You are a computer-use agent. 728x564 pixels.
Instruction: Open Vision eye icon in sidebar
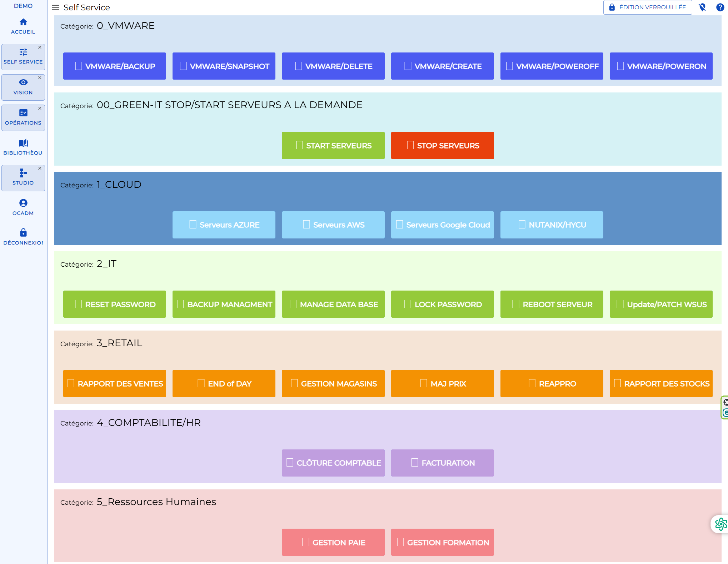point(23,82)
